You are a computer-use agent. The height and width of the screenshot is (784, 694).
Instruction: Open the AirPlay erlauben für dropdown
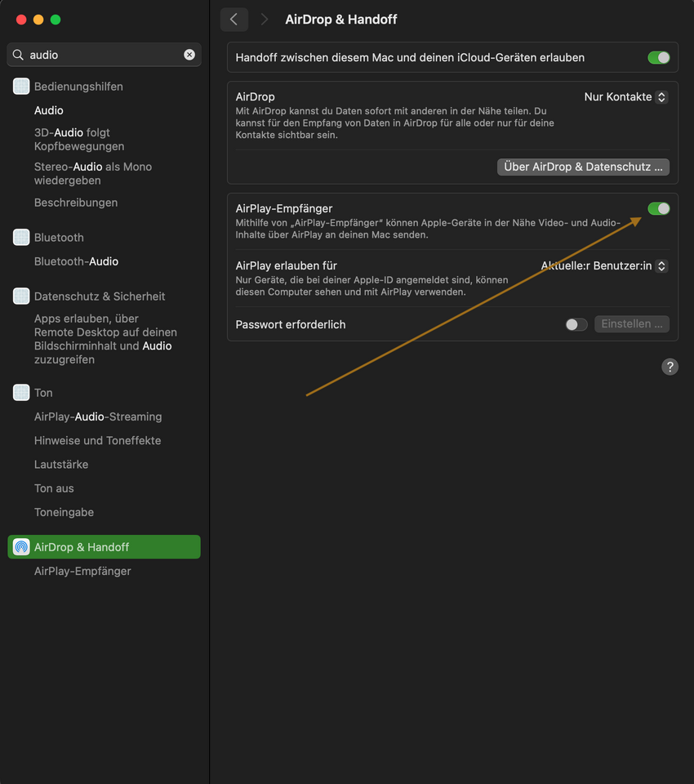[604, 266]
